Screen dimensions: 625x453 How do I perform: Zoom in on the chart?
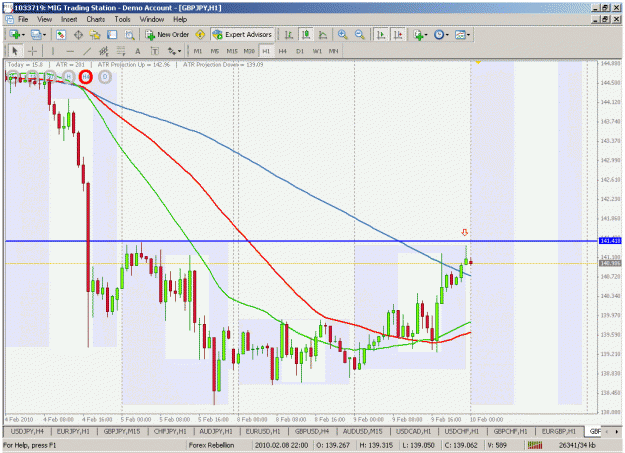342,35
